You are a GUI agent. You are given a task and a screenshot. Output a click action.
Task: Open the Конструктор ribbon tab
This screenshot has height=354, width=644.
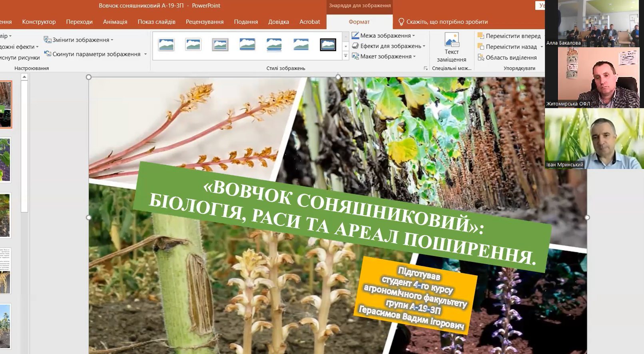coord(39,22)
